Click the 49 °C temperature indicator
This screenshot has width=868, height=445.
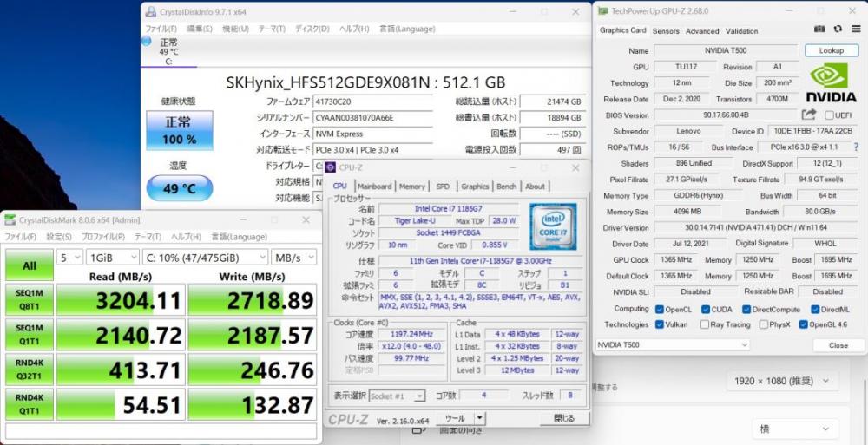click(x=180, y=188)
